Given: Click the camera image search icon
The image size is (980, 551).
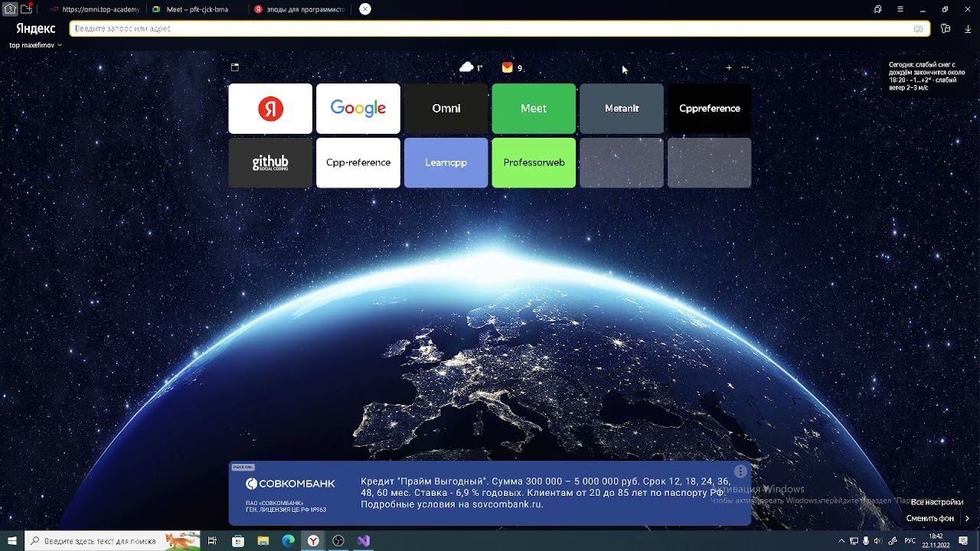Looking at the screenshot, I should 918,28.
